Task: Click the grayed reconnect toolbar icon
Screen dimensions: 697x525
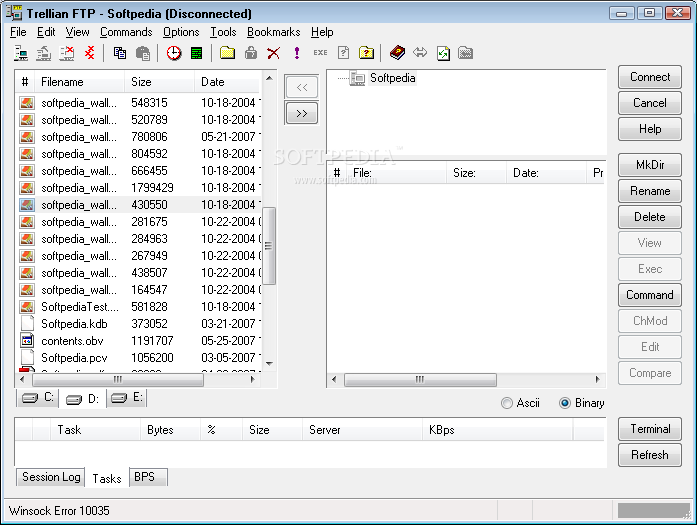Action: point(44,53)
